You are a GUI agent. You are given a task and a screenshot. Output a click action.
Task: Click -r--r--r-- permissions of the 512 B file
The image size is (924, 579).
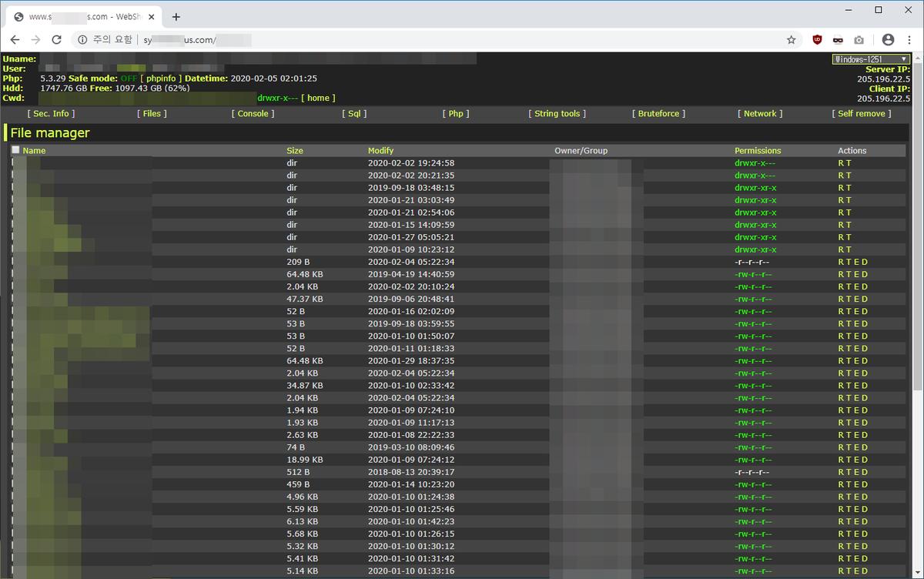[x=753, y=472]
